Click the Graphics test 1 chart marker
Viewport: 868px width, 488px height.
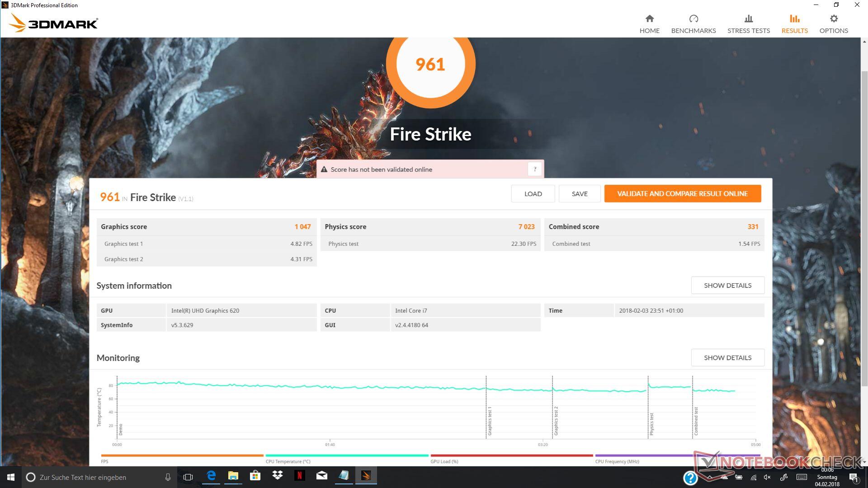click(x=489, y=421)
